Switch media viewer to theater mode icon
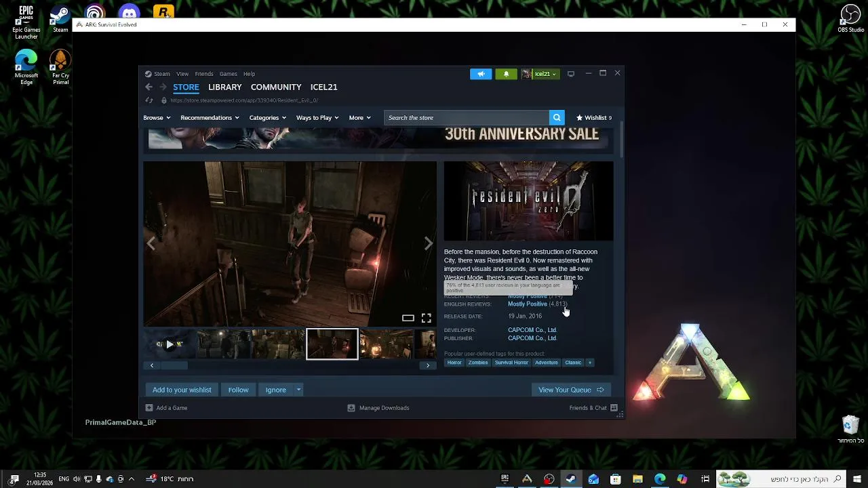Image resolution: width=868 pixels, height=488 pixels. click(x=408, y=318)
